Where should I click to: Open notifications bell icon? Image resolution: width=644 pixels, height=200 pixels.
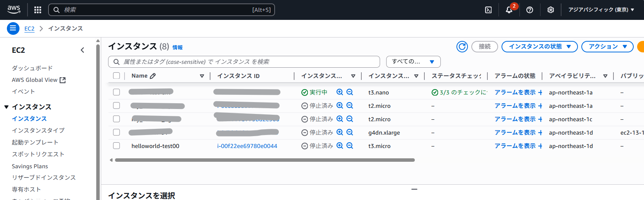pos(509,10)
